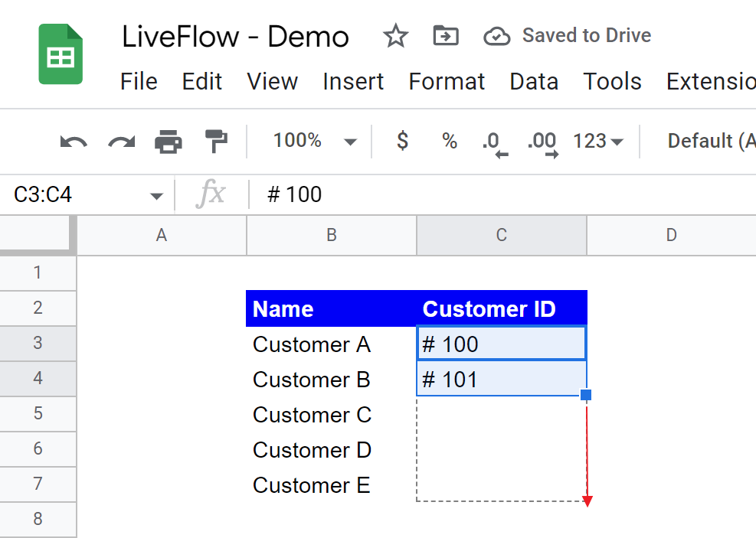Expand the 123 number format menu

[x=597, y=141]
